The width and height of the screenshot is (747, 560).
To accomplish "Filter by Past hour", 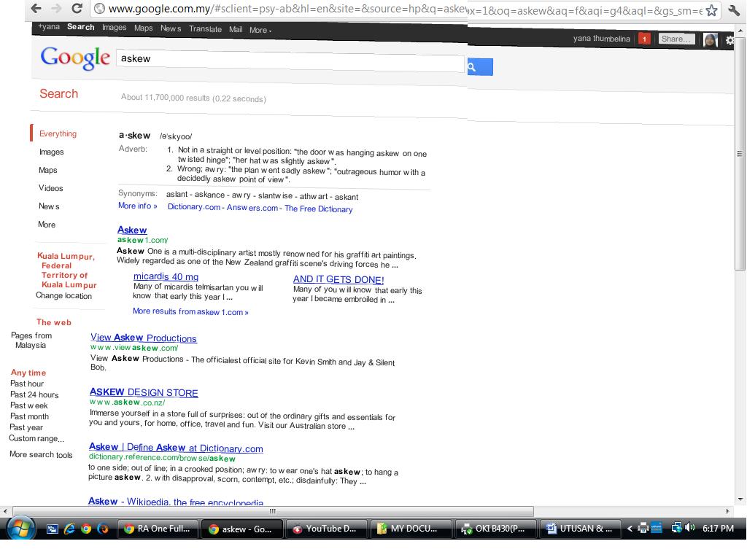I will (27, 384).
